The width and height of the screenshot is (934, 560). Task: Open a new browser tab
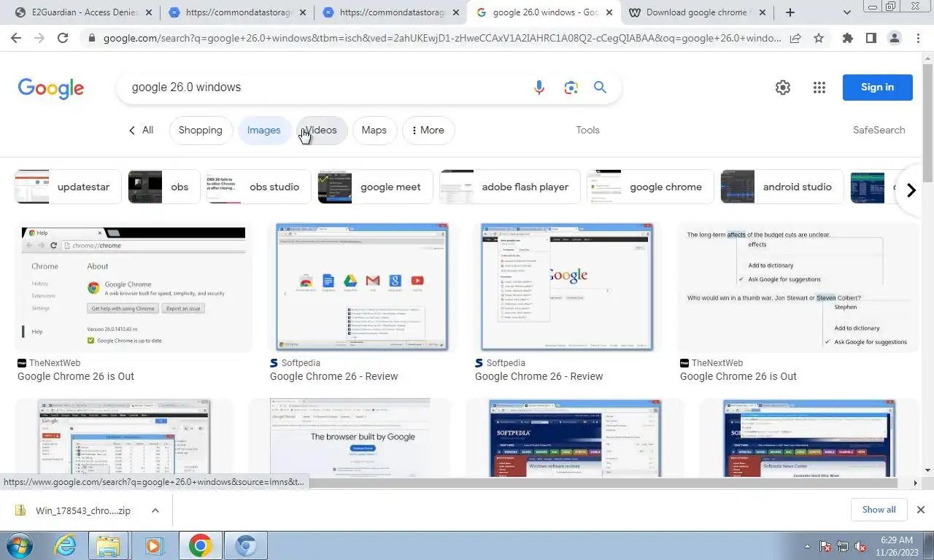click(x=790, y=12)
